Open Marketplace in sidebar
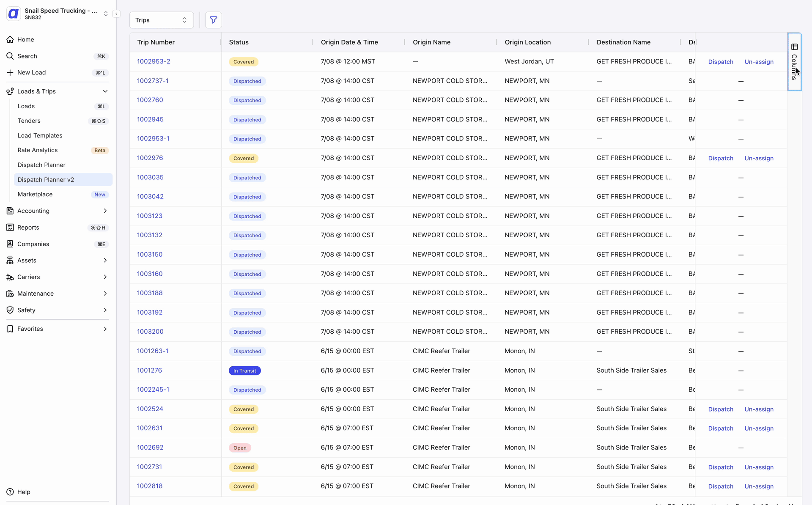 click(63, 194)
